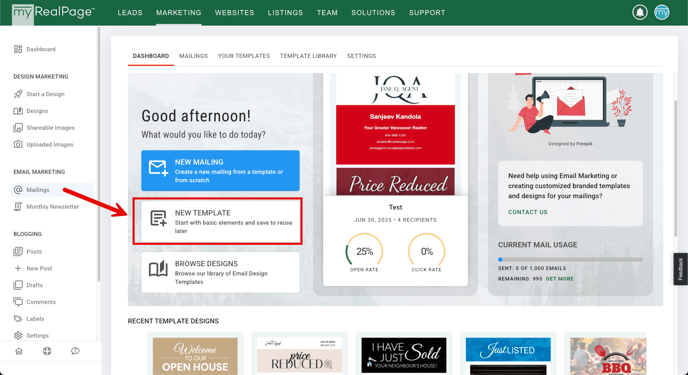
Task: Switch to the TEMPLATE LIBRARY tab
Action: (308, 56)
